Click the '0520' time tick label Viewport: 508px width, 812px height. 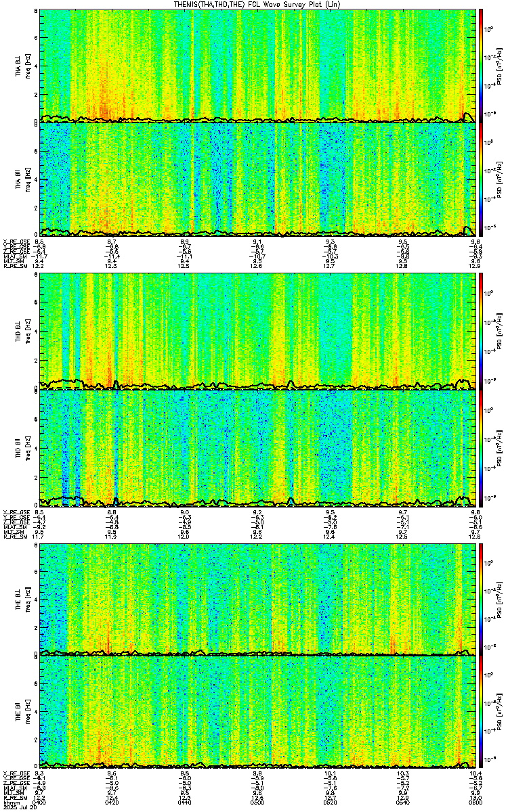pyautogui.click(x=330, y=801)
